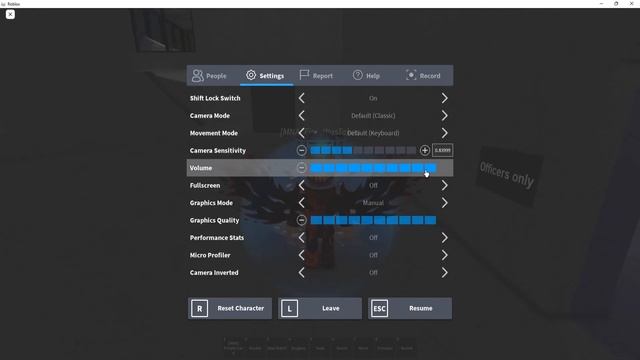640x360 pixels.
Task: Cycle Graphics Mode to next option
Action: pos(444,203)
